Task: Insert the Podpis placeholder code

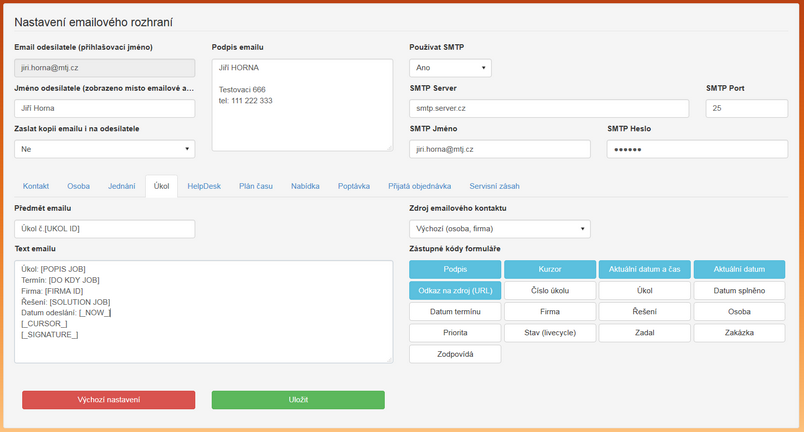Action: pyautogui.click(x=455, y=269)
